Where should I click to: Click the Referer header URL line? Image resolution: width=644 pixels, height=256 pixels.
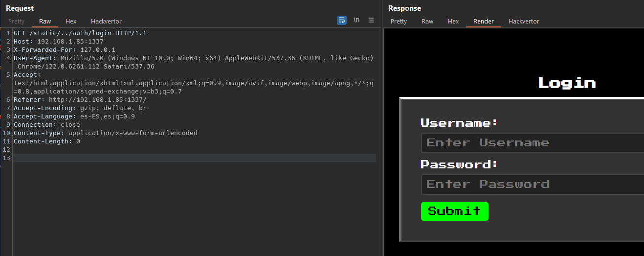pos(80,100)
